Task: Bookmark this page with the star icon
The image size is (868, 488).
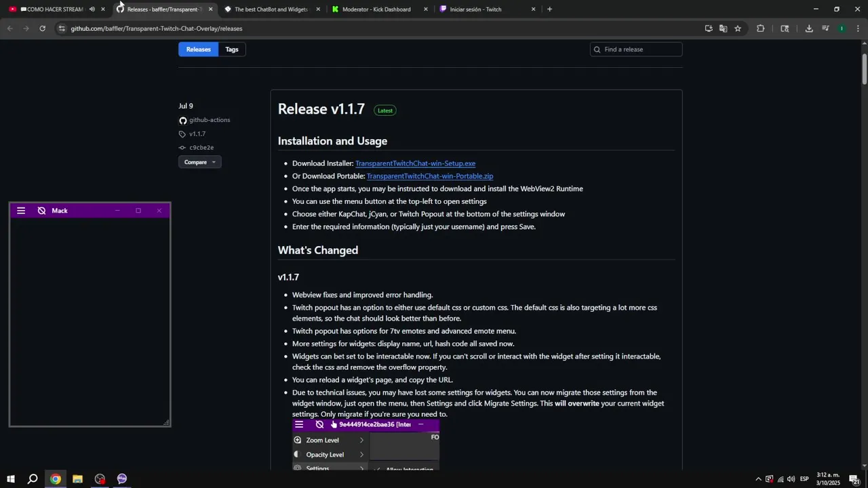Action: coord(738,28)
